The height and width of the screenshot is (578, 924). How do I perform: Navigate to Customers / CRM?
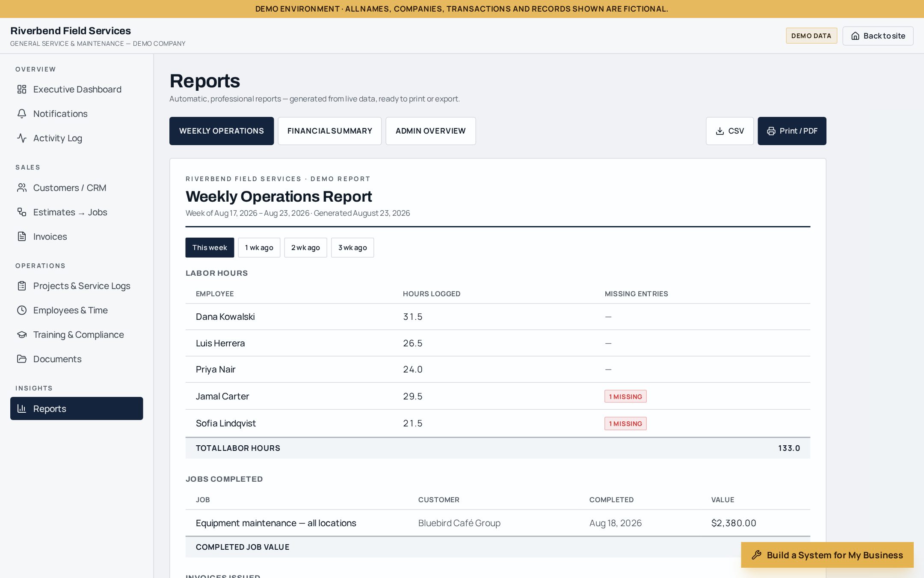point(77,188)
